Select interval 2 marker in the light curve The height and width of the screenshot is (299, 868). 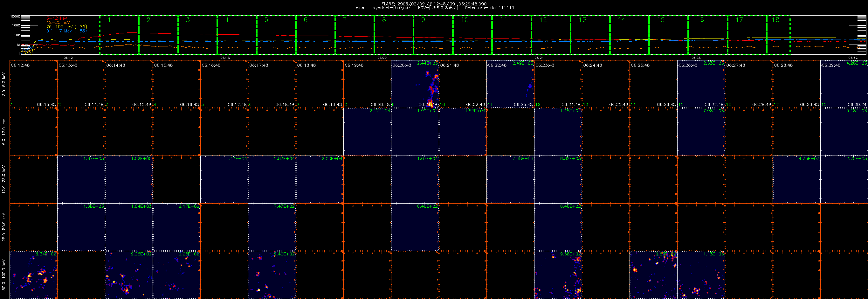(x=158, y=35)
